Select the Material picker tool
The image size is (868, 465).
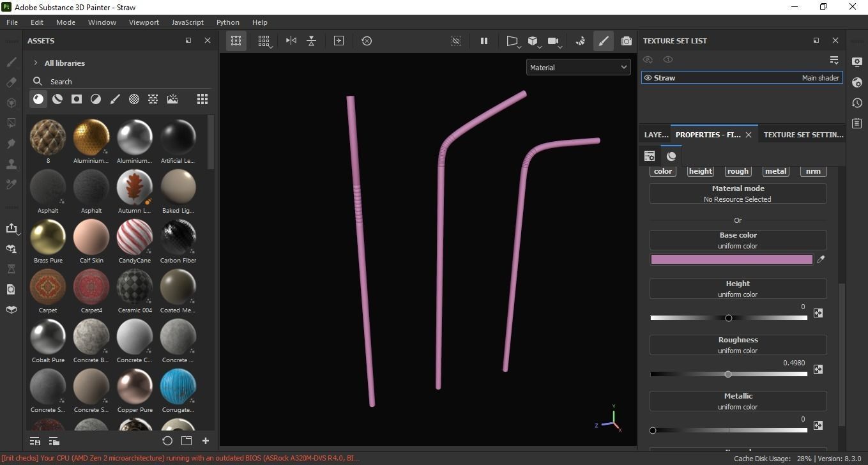coord(11,184)
